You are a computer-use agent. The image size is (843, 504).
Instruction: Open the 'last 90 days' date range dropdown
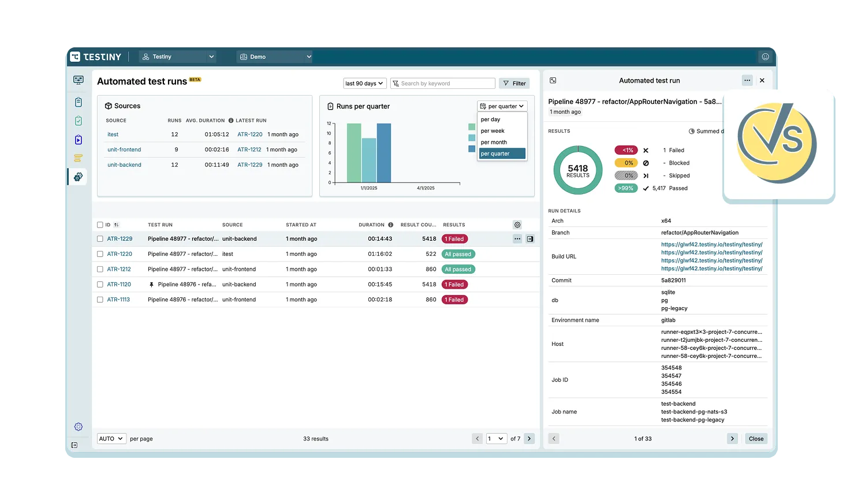pyautogui.click(x=364, y=83)
